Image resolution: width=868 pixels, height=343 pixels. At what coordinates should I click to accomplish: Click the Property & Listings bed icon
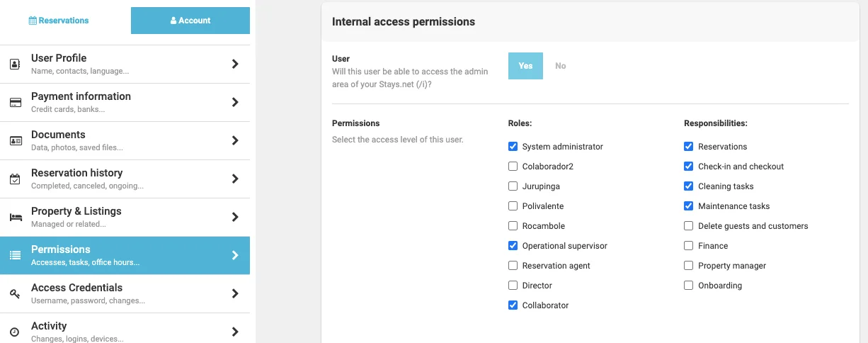coord(15,218)
